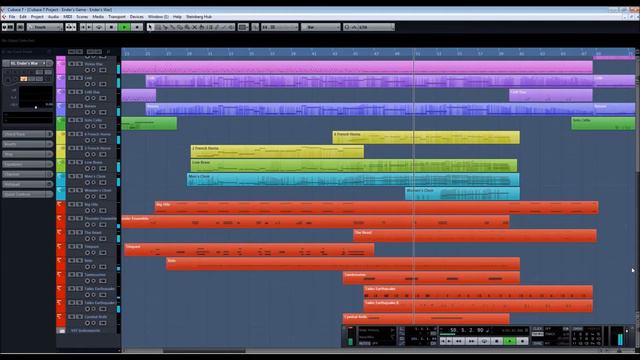Open the Bar grid type dropdown
The width and height of the screenshot is (640, 360).
(x=320, y=27)
